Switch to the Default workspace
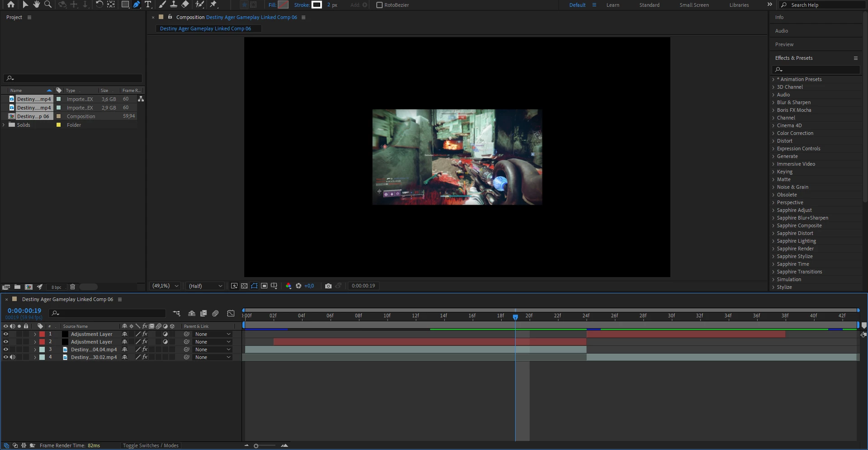 [x=577, y=5]
